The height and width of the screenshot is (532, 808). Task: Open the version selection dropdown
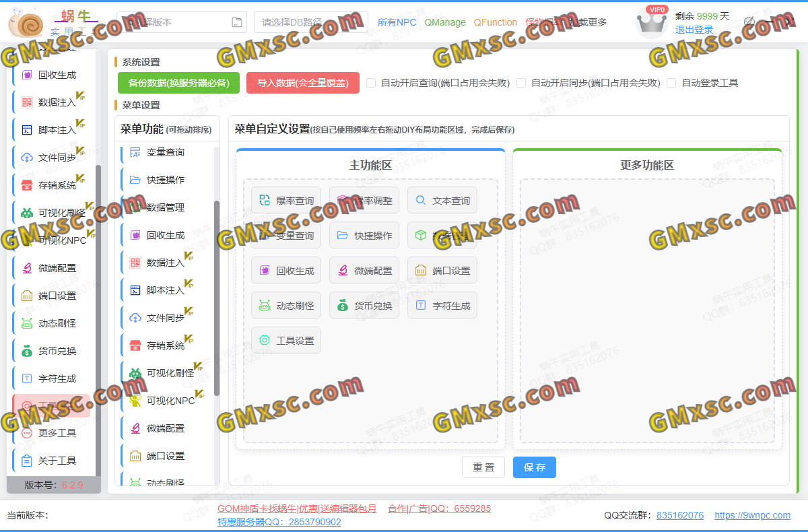point(182,22)
